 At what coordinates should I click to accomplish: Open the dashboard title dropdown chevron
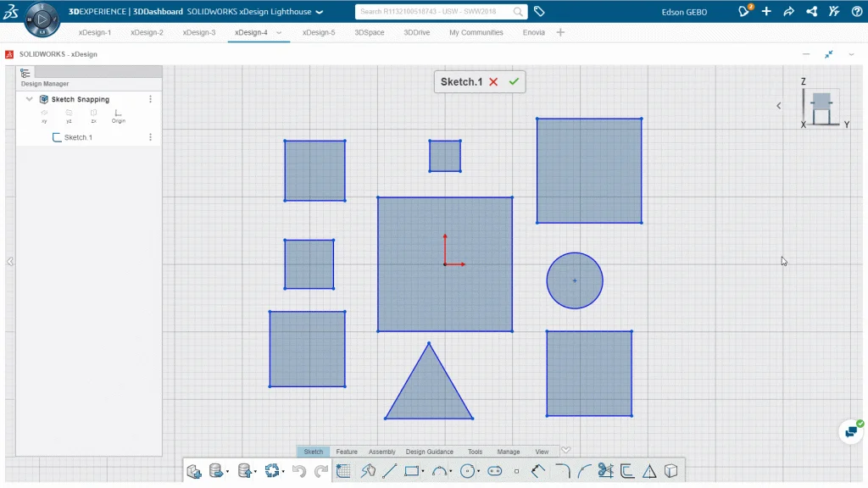[x=320, y=12]
